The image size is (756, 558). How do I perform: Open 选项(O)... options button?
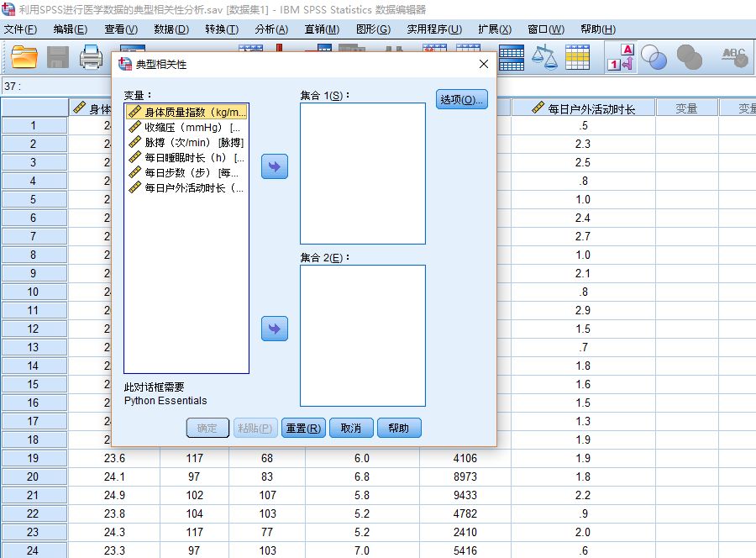(x=461, y=99)
